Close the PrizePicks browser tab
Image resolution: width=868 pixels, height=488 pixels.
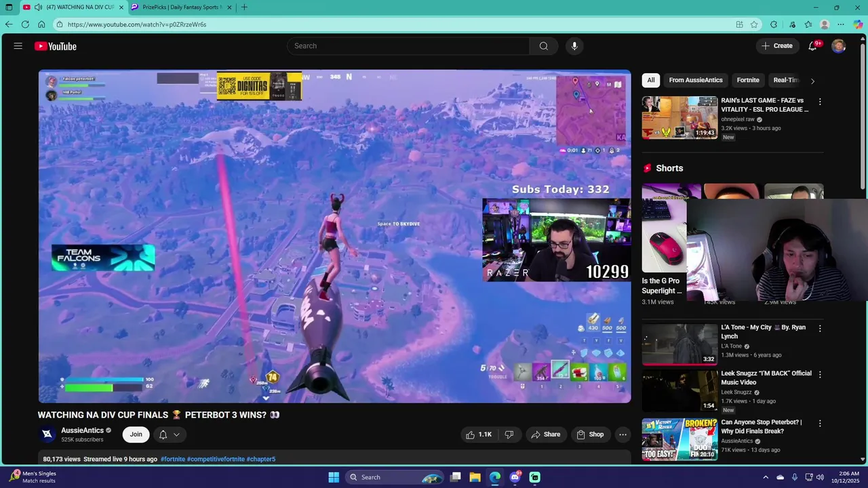(x=229, y=7)
